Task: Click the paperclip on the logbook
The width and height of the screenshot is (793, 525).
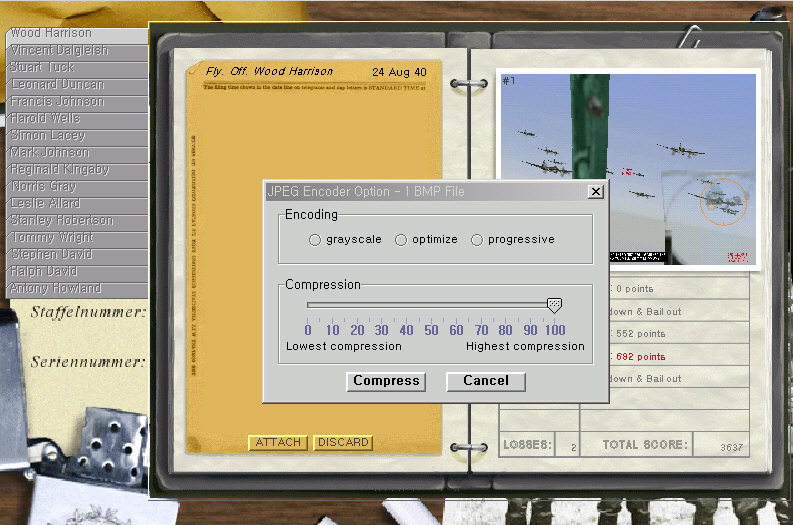Action: point(689,36)
